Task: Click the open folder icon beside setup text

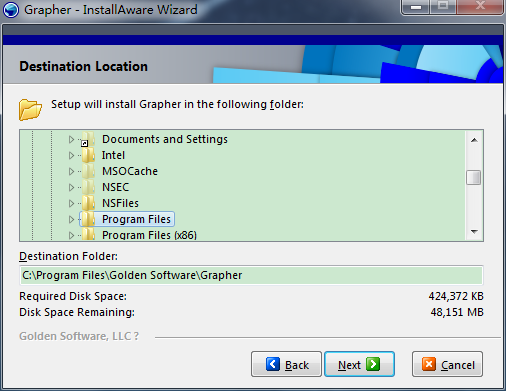Action: click(x=30, y=109)
